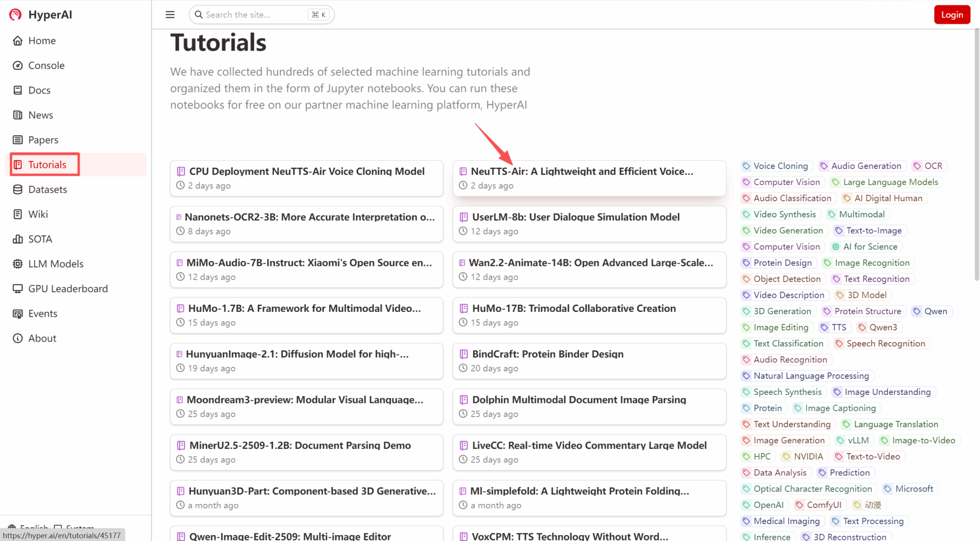Open the Papers menu item

point(43,140)
